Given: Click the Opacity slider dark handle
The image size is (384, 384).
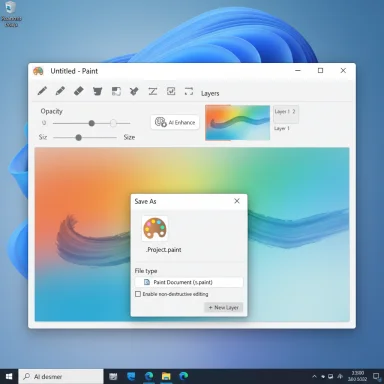Looking at the screenshot, I should [x=92, y=123].
